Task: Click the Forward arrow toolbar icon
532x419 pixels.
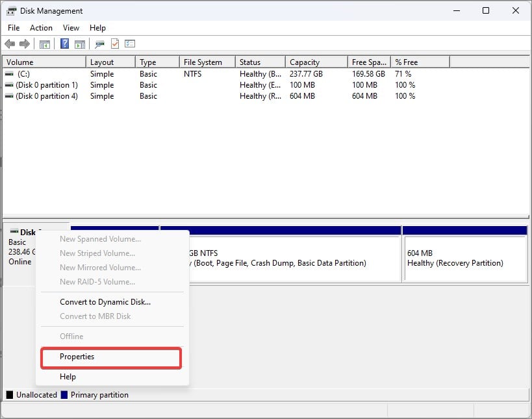Action: coord(25,44)
